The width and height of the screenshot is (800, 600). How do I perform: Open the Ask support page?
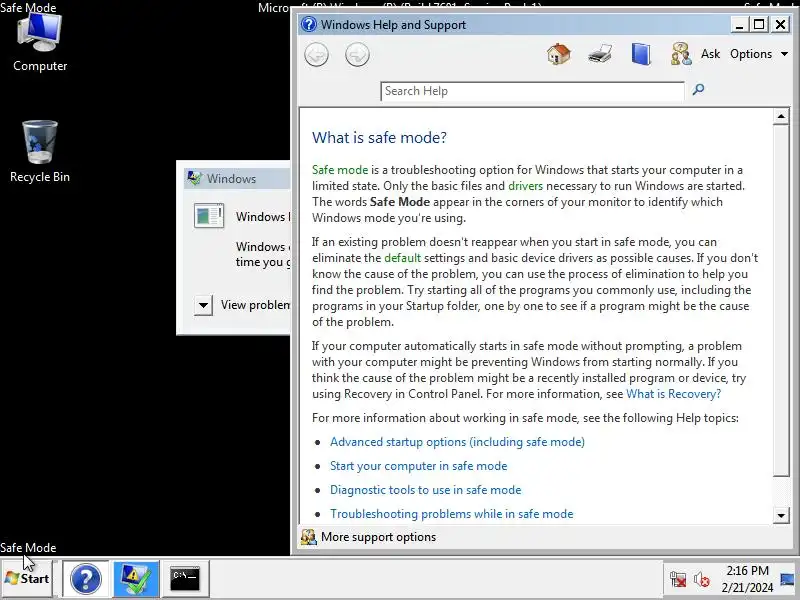click(x=710, y=54)
